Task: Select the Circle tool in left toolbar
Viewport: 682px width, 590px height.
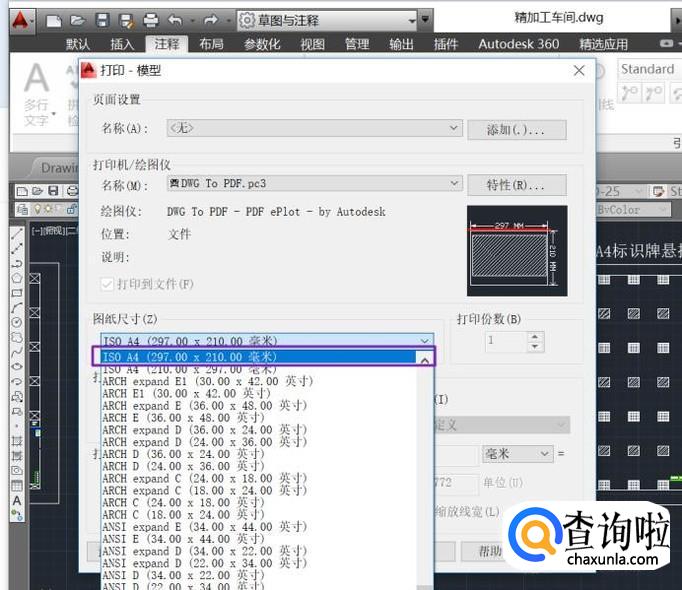Action: point(17,322)
